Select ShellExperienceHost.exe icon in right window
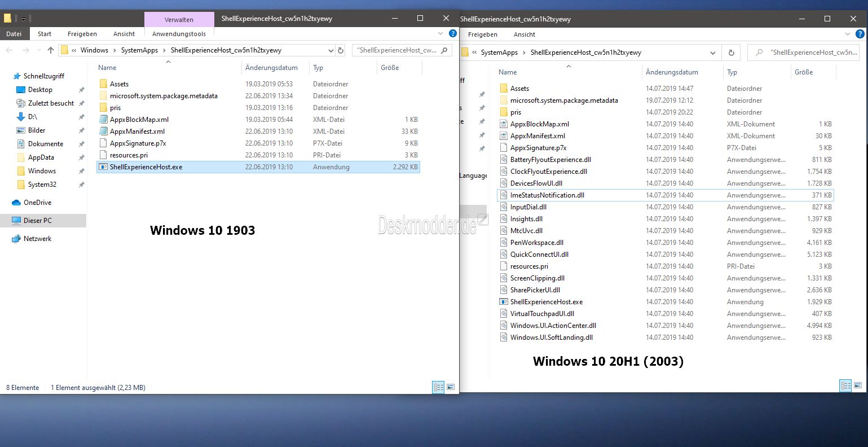The image size is (868, 447). tap(504, 302)
